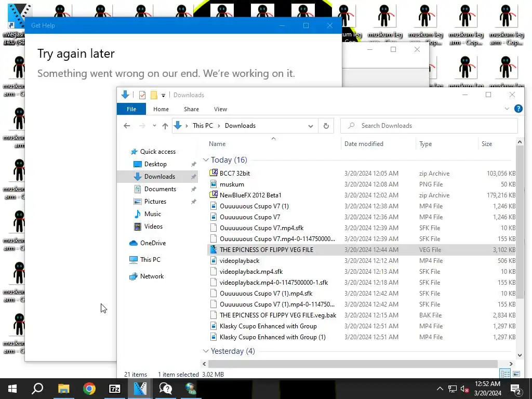This screenshot has height=399, width=532.
Task: Open Music in the navigation pane
Action: (x=152, y=214)
